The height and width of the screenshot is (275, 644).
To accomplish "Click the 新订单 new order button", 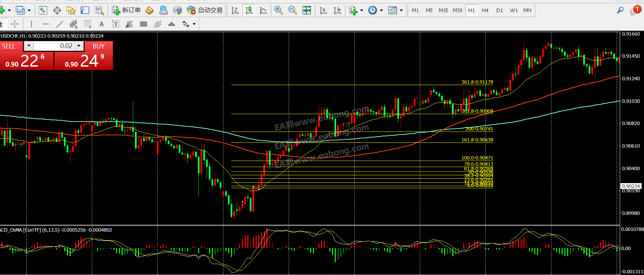I will point(126,10).
